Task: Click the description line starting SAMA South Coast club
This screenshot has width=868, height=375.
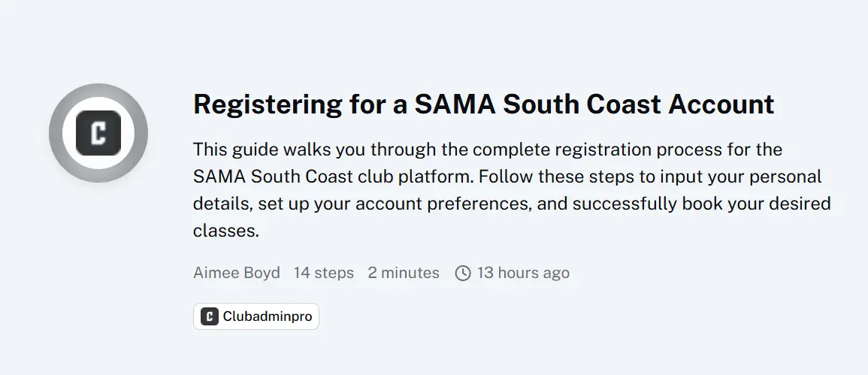Action: pos(507,177)
